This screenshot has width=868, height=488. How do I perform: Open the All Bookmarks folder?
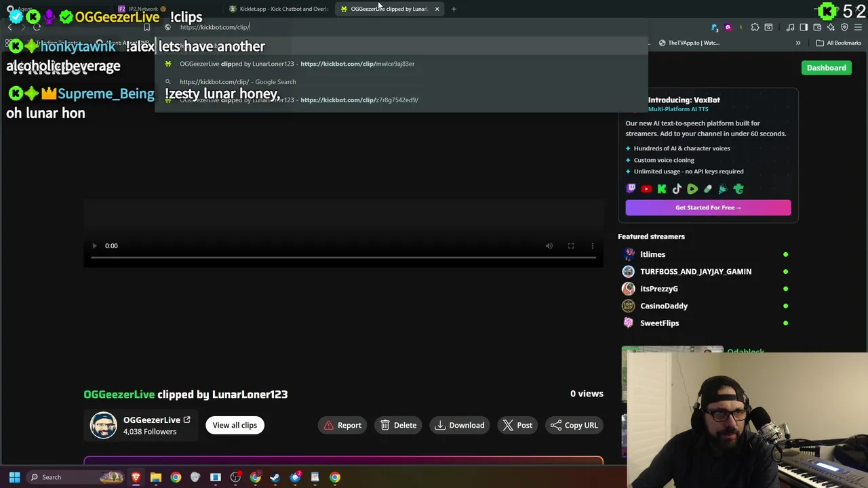click(x=839, y=43)
